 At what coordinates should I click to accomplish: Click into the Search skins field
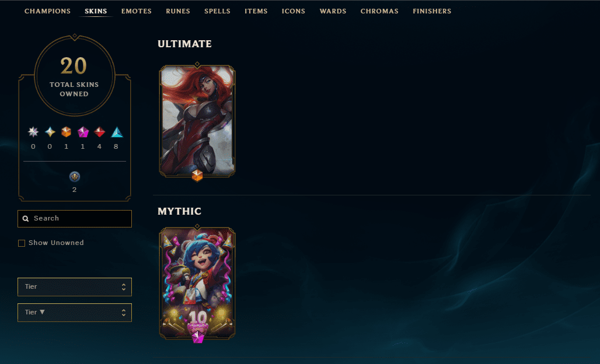click(x=75, y=219)
